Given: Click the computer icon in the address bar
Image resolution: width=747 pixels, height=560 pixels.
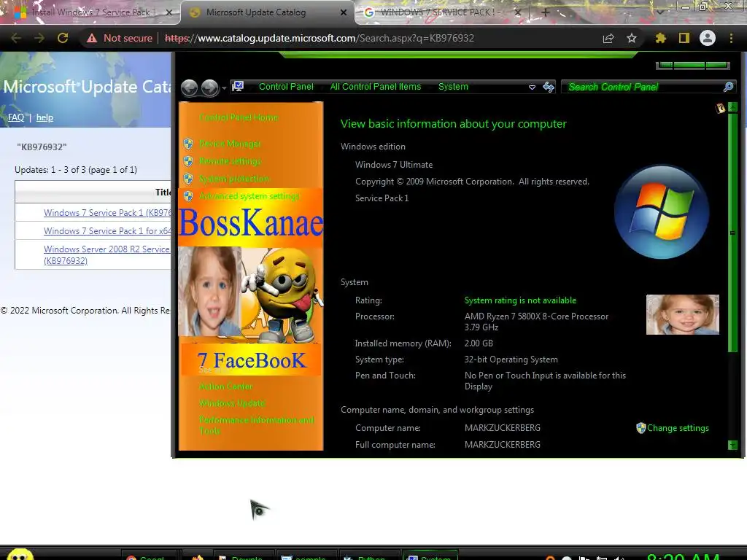Looking at the screenshot, I should [x=238, y=87].
